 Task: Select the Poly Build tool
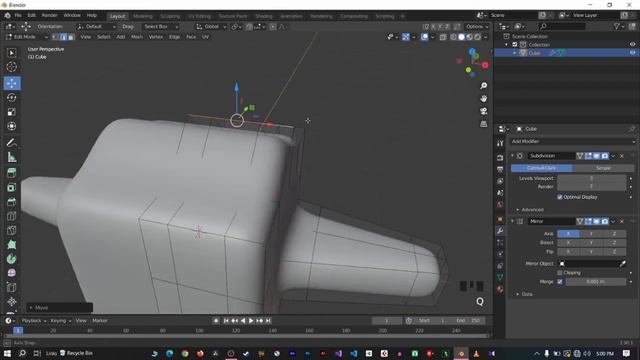(12, 244)
